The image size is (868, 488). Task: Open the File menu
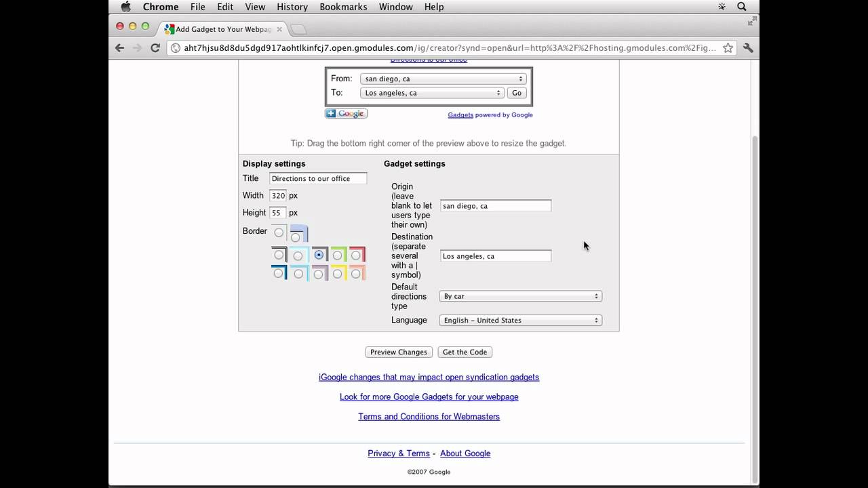click(x=197, y=7)
